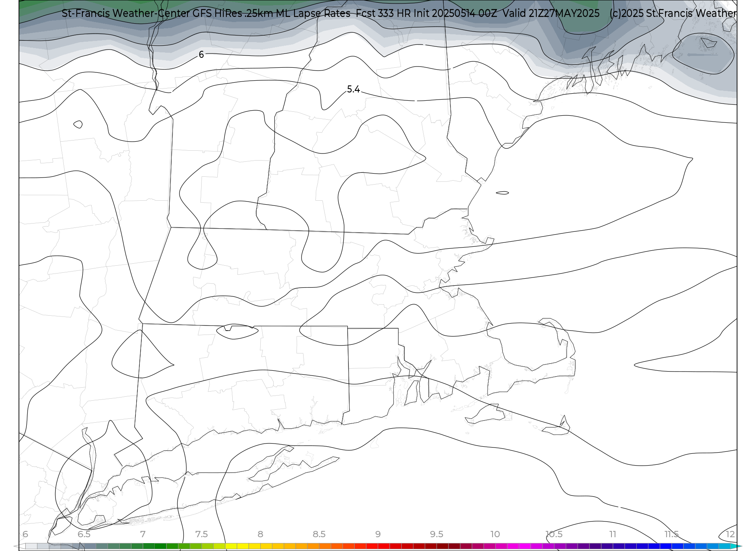Screen dimensions: 756x551
Task: Click the 'Init 20250514 00Z' text
Action: point(455,13)
